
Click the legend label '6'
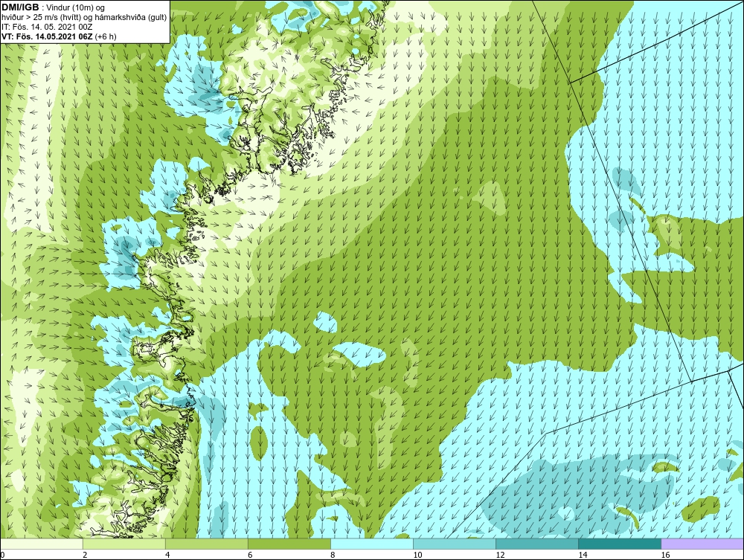(249, 555)
